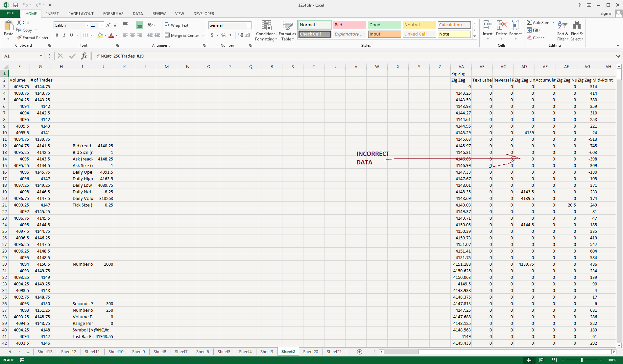Viewport: 623px width, 364px height.
Task: Click the zoom slider in status bar
Action: (x=582, y=360)
